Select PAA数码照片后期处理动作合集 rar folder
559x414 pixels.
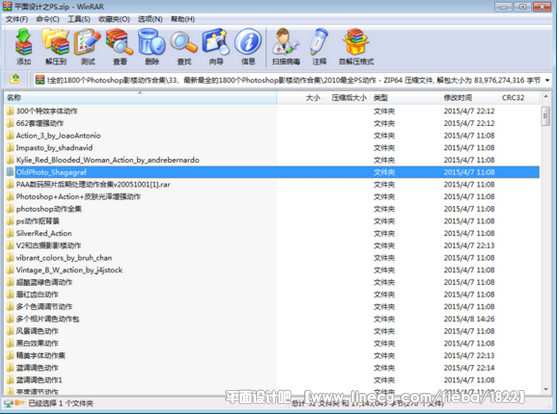[x=93, y=184]
